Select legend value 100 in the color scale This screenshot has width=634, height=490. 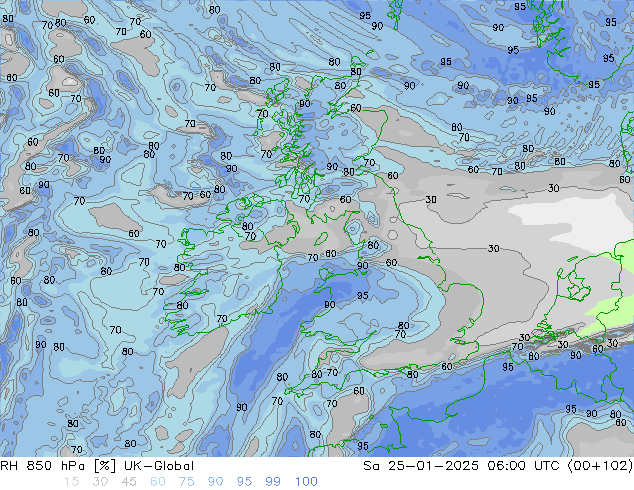[306, 482]
